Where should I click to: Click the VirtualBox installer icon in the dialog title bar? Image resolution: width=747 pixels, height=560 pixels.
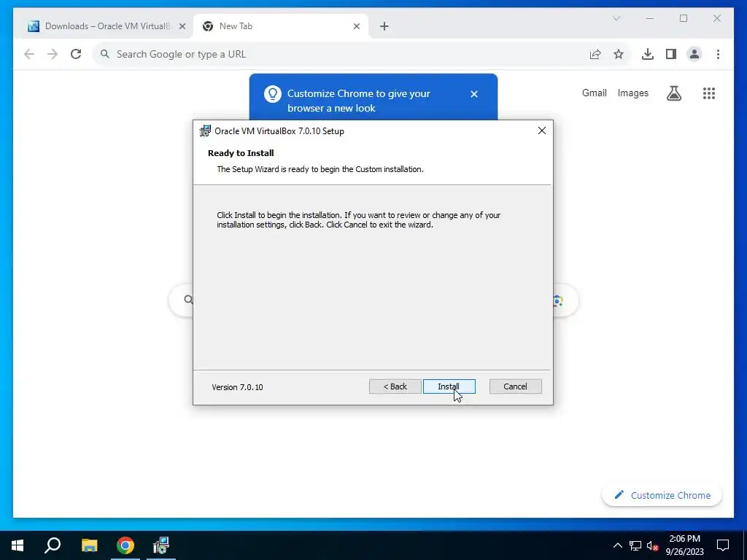pyautogui.click(x=205, y=131)
